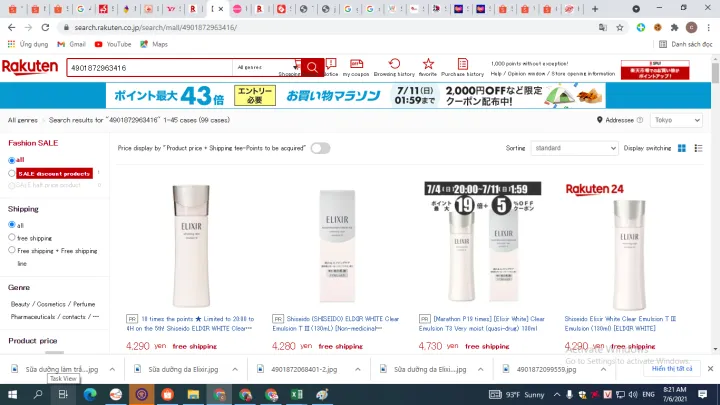Screen dimensions: 720x405
Task: Switch to list display view
Action: click(x=697, y=148)
